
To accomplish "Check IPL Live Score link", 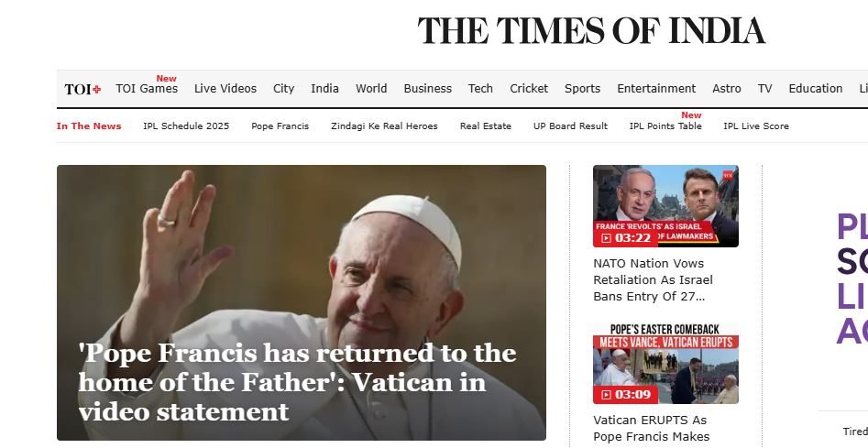I will (756, 126).
